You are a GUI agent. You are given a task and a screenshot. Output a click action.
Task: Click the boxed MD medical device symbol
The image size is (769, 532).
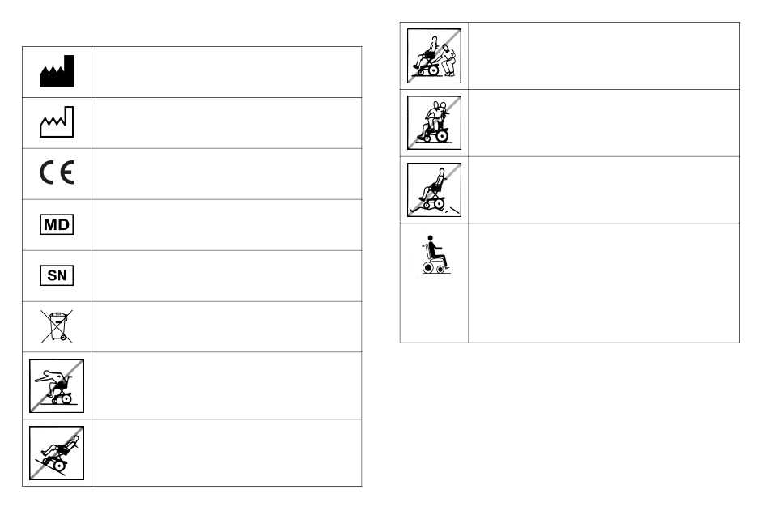[x=57, y=224]
